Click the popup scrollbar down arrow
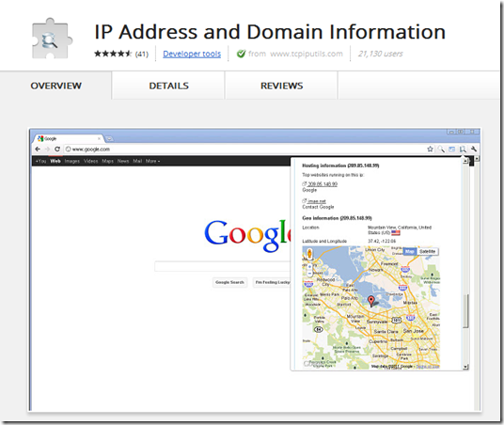Image resolution: width=504 pixels, height=425 pixels. [x=465, y=367]
